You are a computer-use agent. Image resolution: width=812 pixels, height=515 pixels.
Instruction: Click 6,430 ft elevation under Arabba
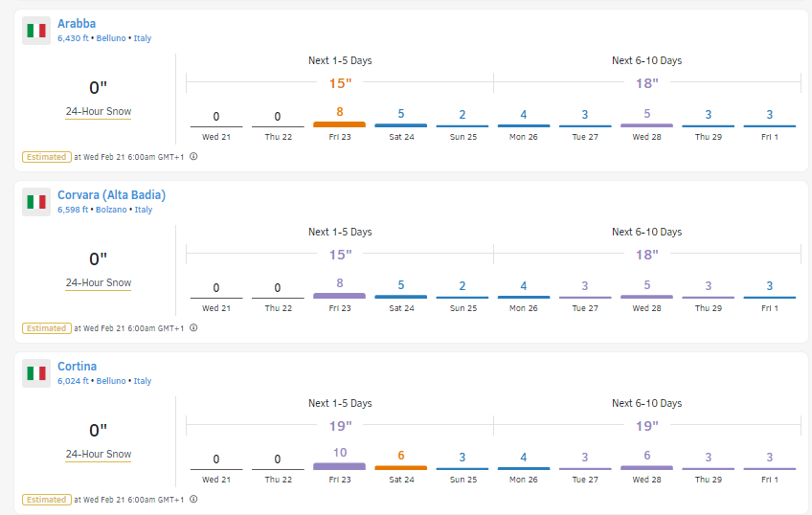(x=73, y=38)
